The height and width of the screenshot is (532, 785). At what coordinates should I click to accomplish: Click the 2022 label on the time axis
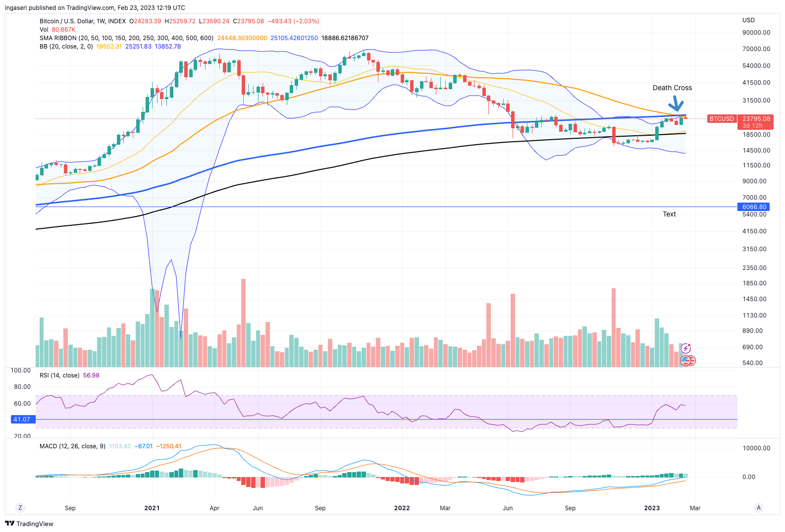402,508
